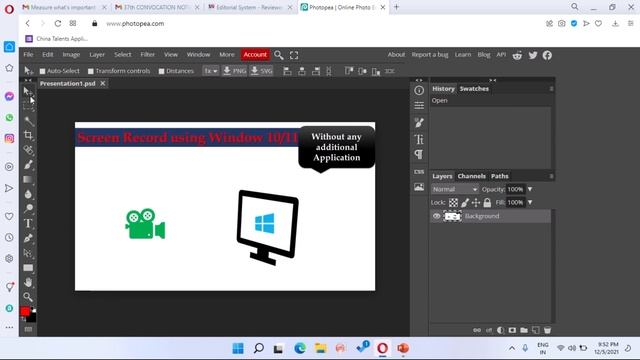The height and width of the screenshot is (360, 640).
Task: Select the Magic Wand tool
Action: coord(28,120)
